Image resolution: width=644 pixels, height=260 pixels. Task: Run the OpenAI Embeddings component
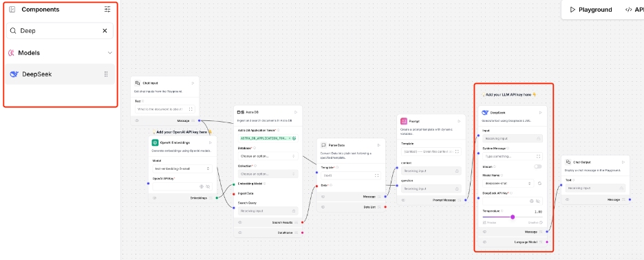(211, 142)
